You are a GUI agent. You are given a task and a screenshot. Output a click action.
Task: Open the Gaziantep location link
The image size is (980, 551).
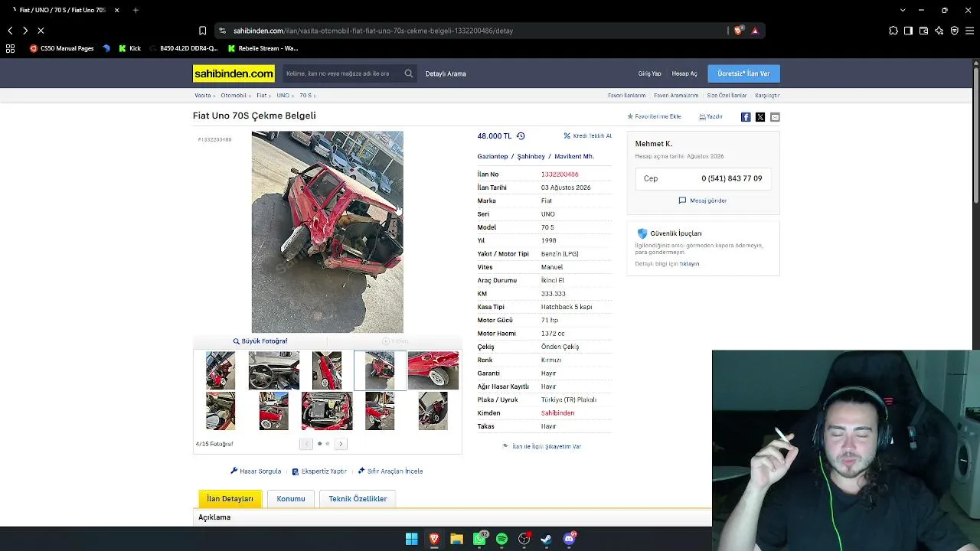(x=492, y=156)
